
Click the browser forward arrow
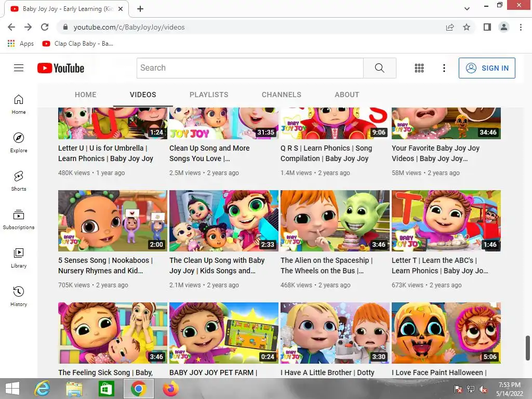pos(28,27)
